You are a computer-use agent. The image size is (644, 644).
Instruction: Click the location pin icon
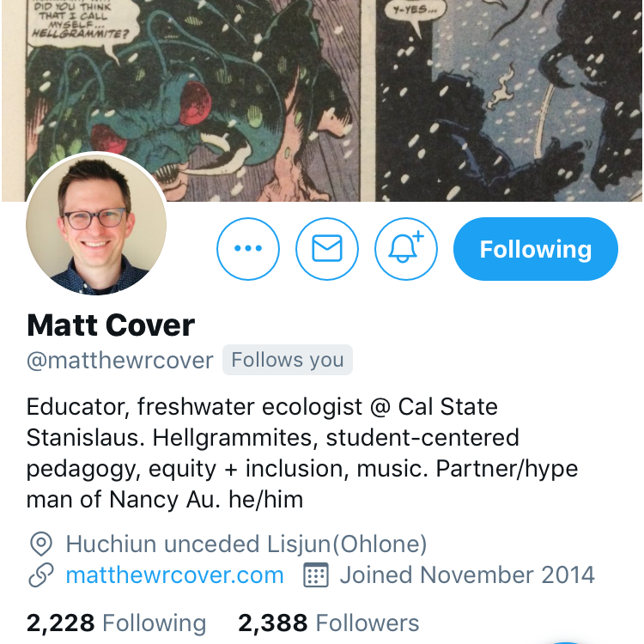41,544
